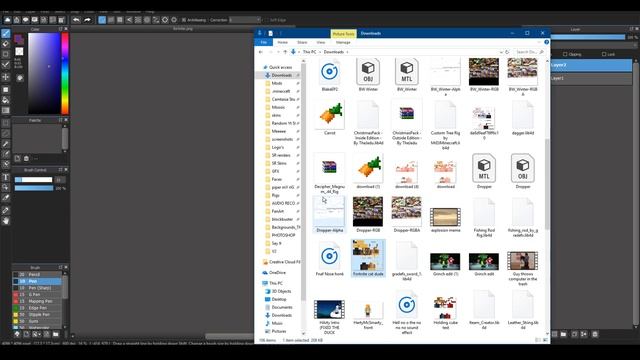Click the home icon in MediBang top toolbar
The height and width of the screenshot is (360, 640).
tap(17, 20)
